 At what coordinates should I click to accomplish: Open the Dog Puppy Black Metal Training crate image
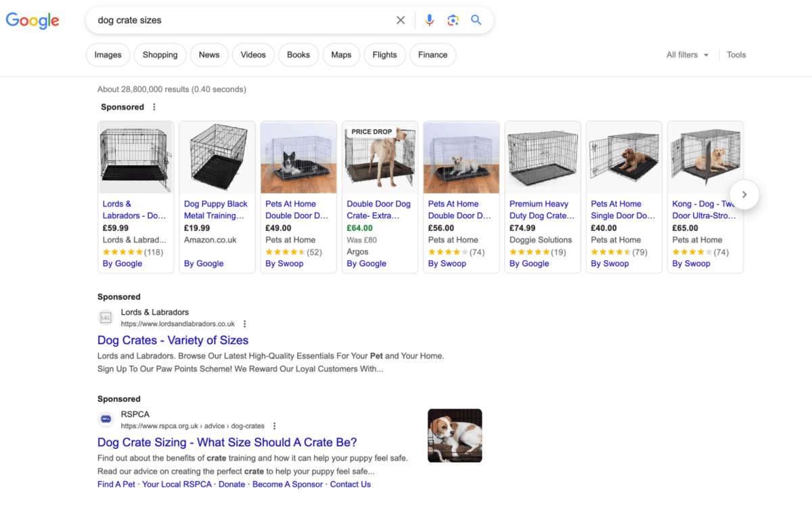click(217, 158)
